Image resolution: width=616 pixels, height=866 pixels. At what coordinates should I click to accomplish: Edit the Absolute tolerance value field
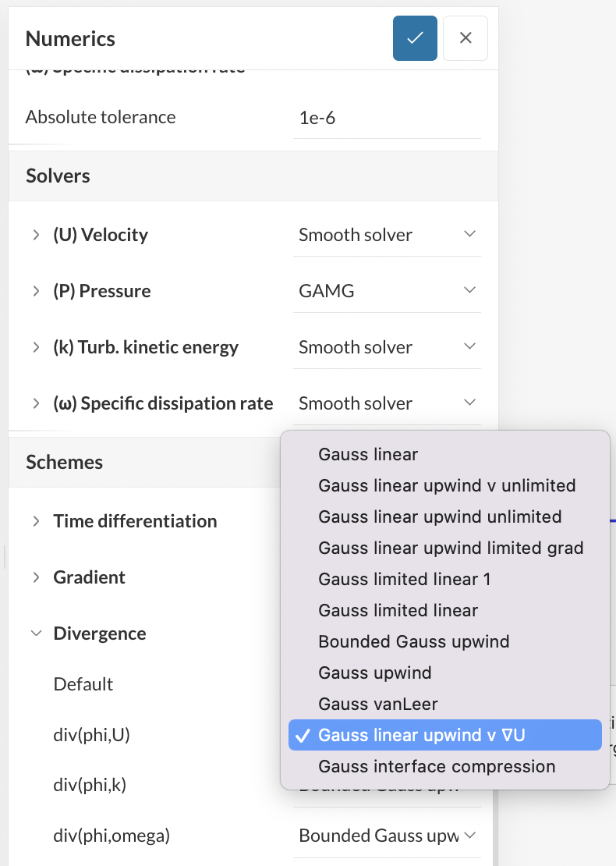[387, 118]
